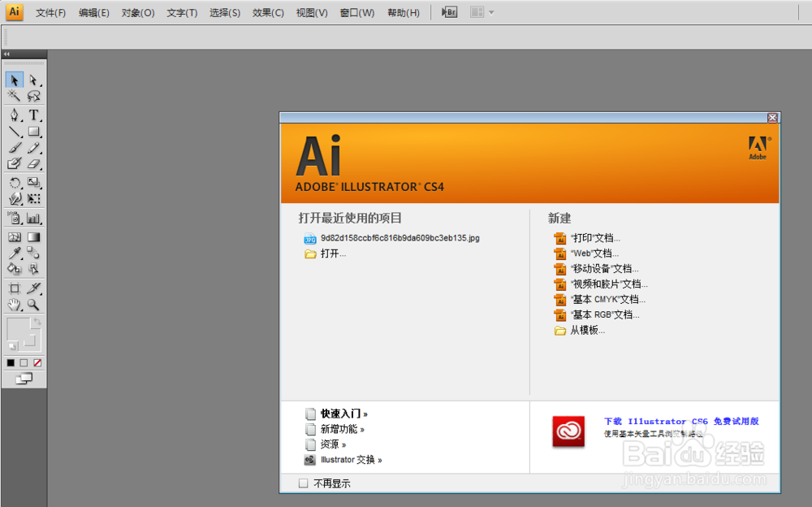The image size is (812, 507).
Task: Activate the Zoom tool
Action: pos(33,305)
